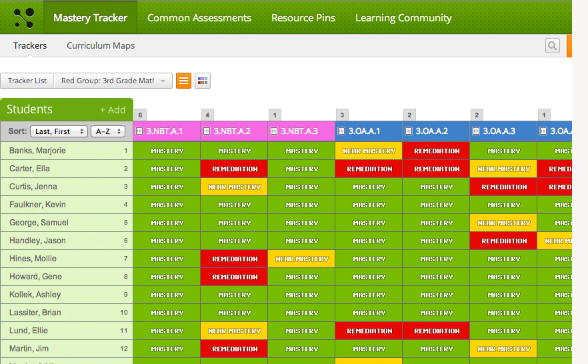Select the Trackers sub-tab
Image resolution: width=588 pixels, height=364 pixels.
click(x=30, y=46)
